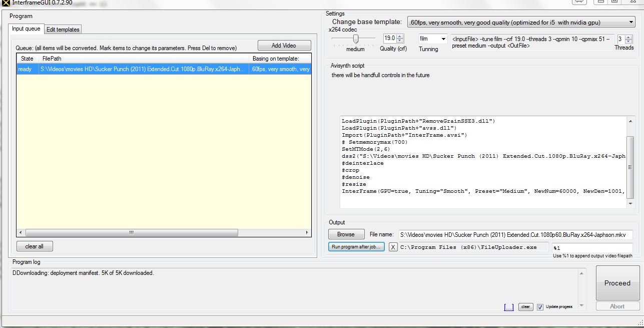644x328 pixels.
Task: Click Browse for output file
Action: tap(346, 234)
